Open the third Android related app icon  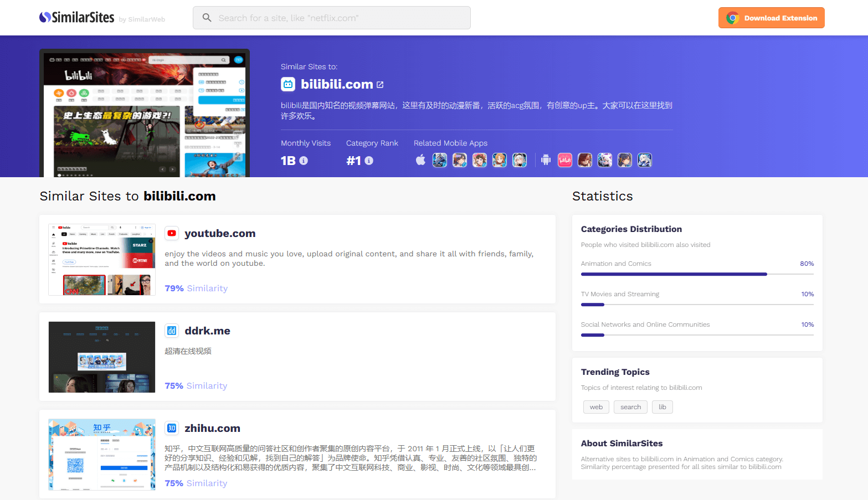pyautogui.click(x=605, y=160)
